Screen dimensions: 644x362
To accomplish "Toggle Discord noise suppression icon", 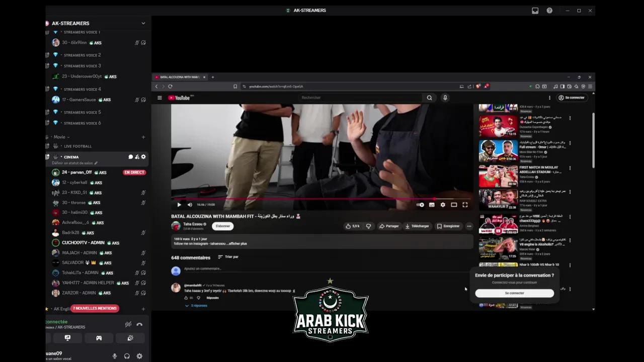I will tap(128, 324).
